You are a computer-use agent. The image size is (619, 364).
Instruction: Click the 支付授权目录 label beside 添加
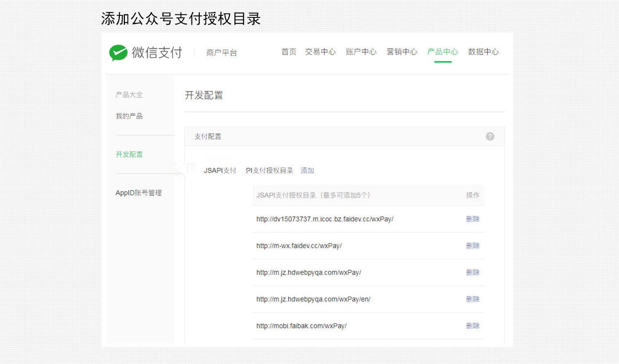269,170
